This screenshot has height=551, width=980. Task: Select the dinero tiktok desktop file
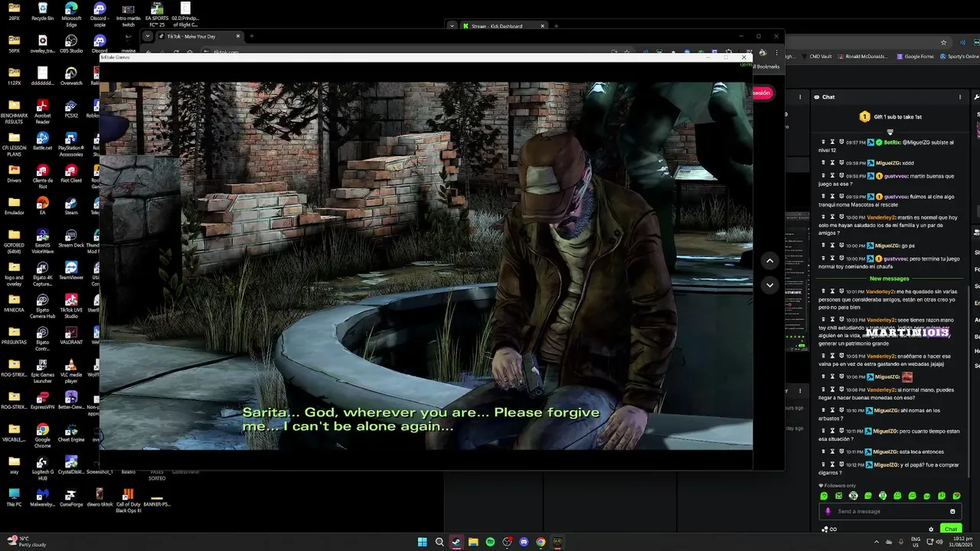100,497
